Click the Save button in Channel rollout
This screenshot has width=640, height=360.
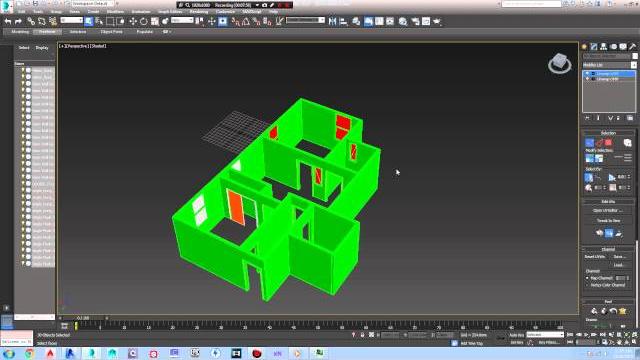[x=619, y=257]
